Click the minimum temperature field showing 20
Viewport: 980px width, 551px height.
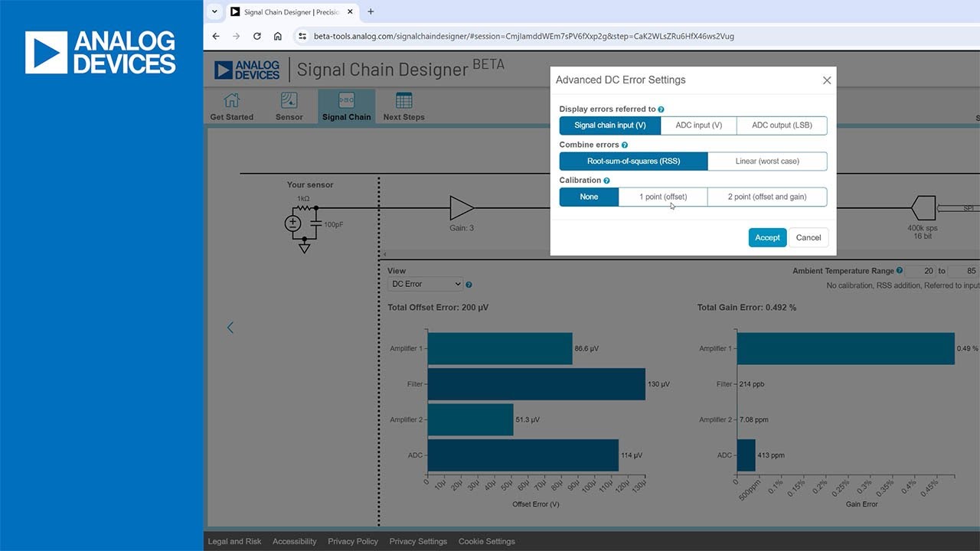point(921,271)
